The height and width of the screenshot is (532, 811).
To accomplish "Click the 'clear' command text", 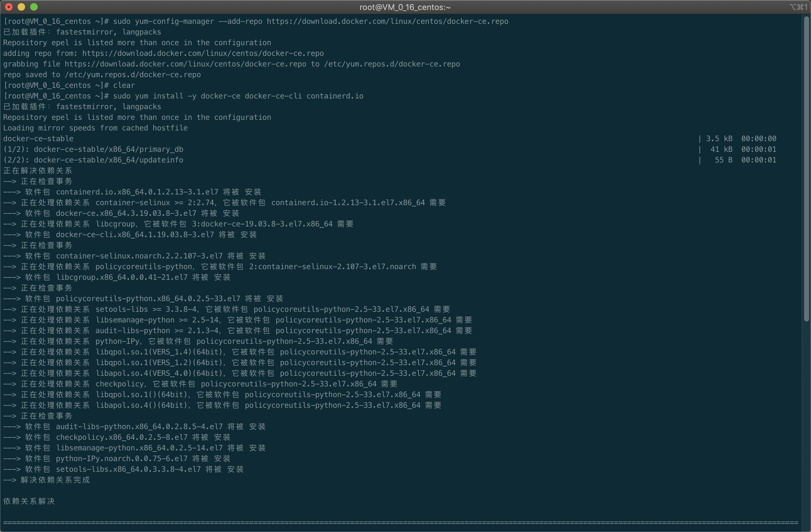I will point(124,86).
